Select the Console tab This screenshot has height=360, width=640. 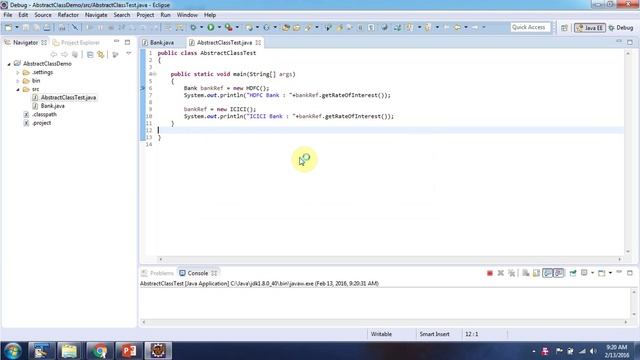coord(198,273)
